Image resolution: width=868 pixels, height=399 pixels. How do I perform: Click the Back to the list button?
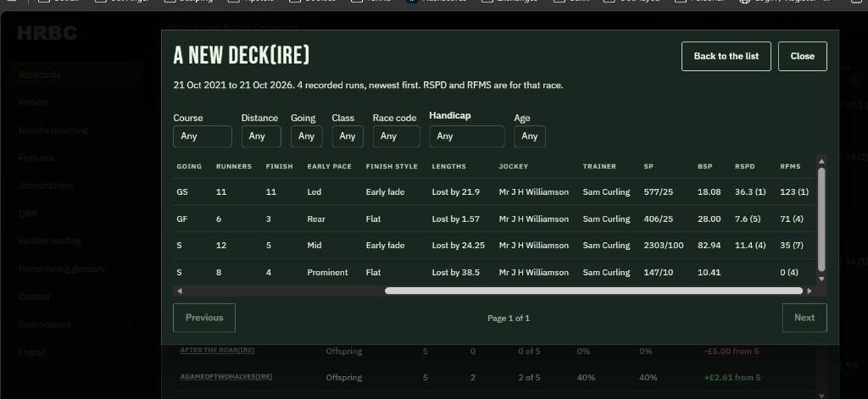726,56
